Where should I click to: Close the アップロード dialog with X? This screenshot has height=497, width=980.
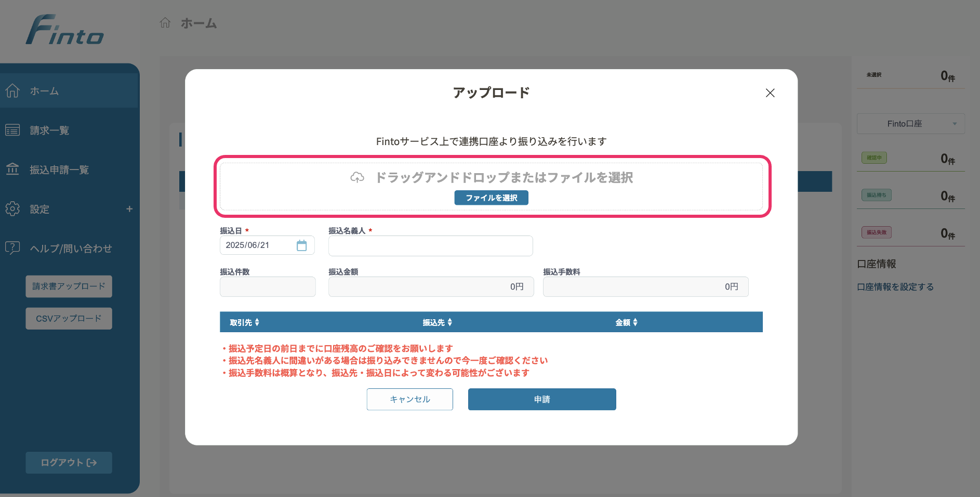(770, 93)
